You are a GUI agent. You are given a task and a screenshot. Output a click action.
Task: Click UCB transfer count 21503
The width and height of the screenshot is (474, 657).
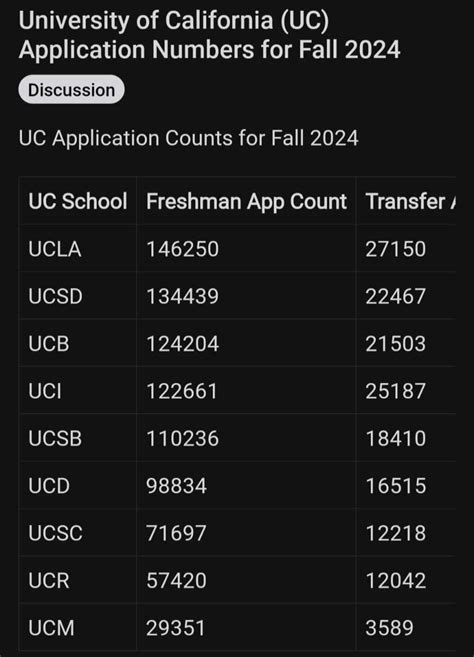(396, 344)
